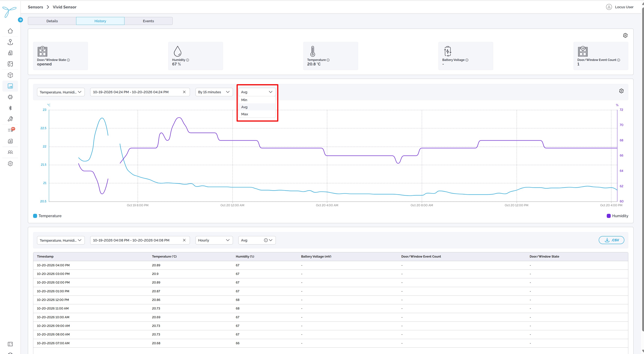Toggle Humidity series in chart legend
Image resolution: width=644 pixels, height=354 pixels.
pos(617,216)
